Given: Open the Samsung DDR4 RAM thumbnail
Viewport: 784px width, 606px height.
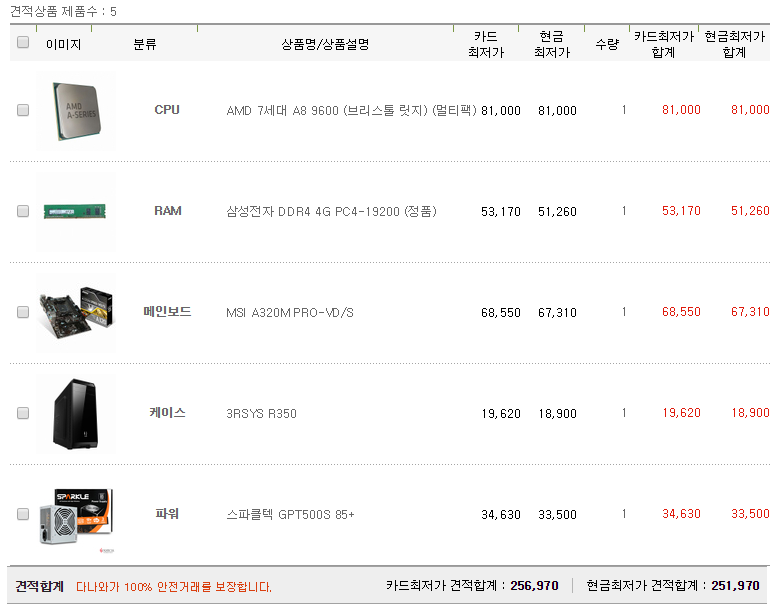Looking at the screenshot, I should [x=76, y=212].
